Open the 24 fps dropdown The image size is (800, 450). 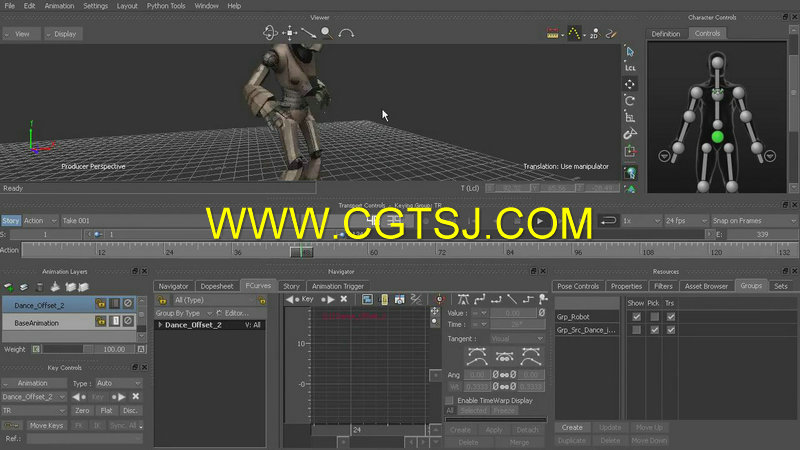[686, 221]
